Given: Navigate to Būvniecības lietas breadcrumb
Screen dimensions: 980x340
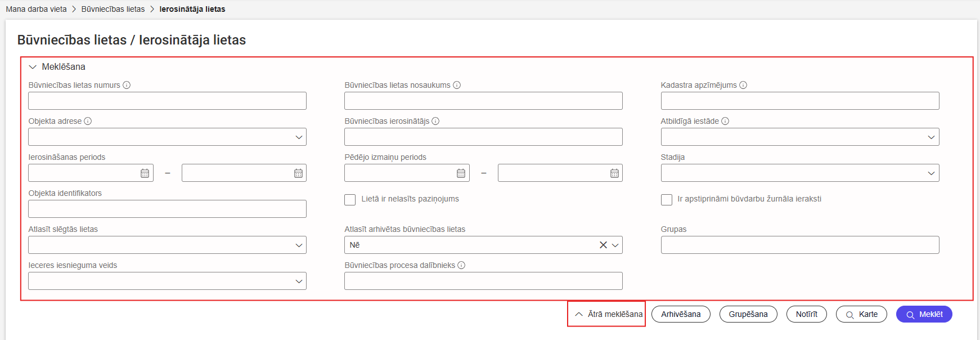Looking at the screenshot, I should [113, 9].
